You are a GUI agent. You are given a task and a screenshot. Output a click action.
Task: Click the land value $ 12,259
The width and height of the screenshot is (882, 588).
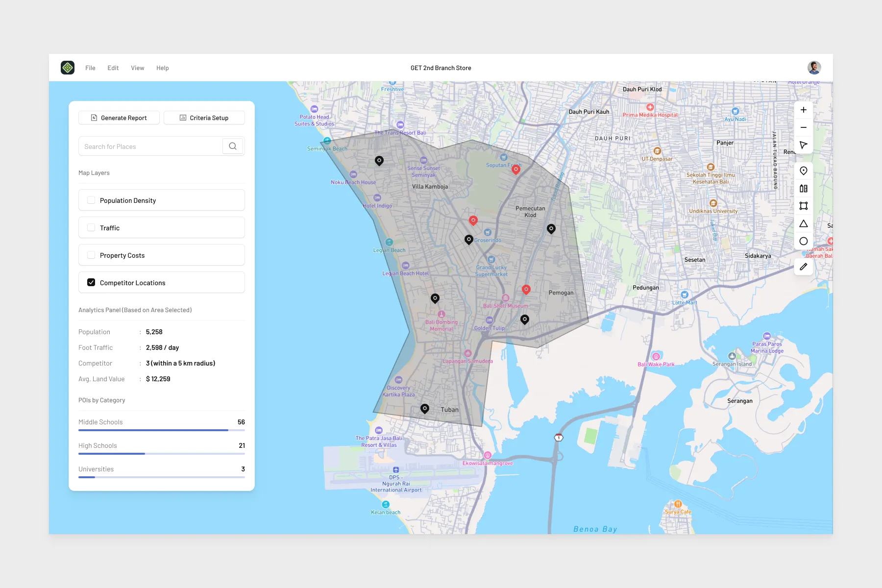point(158,379)
